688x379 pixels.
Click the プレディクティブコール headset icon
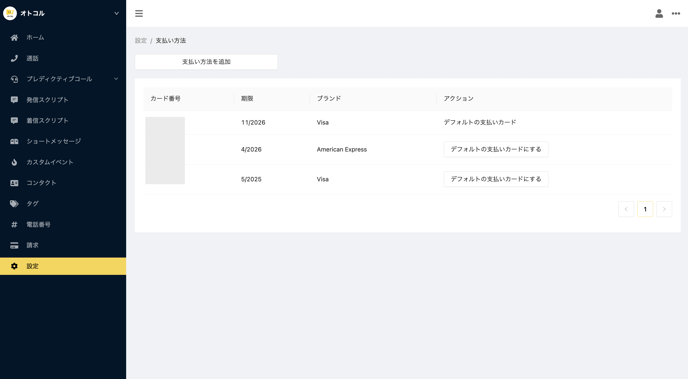[14, 79]
